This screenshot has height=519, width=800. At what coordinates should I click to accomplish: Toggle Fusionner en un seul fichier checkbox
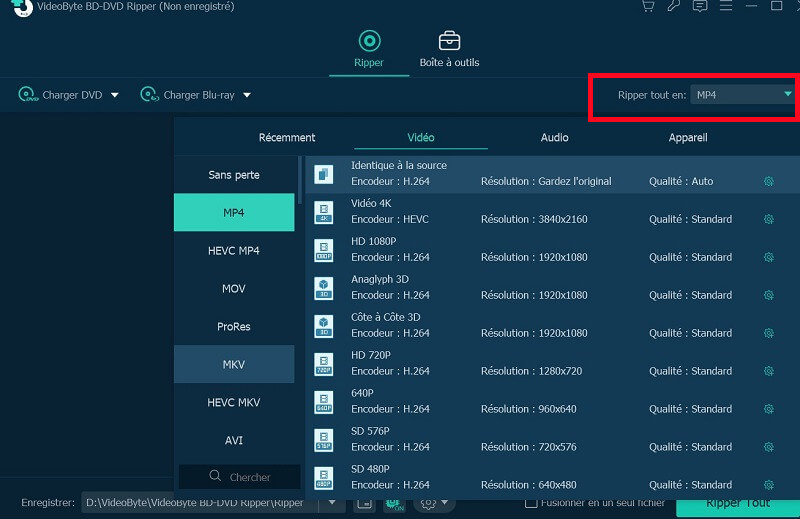pyautogui.click(x=531, y=503)
